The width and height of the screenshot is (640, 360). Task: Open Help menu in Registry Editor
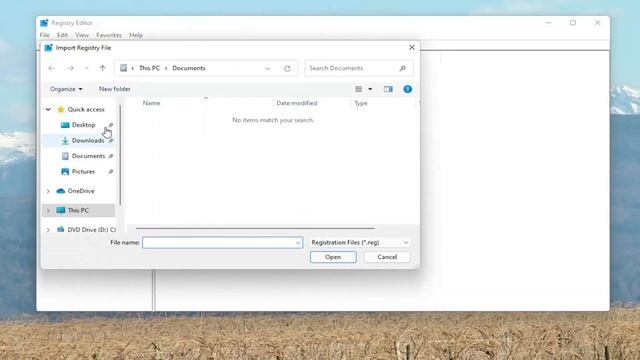pos(136,35)
